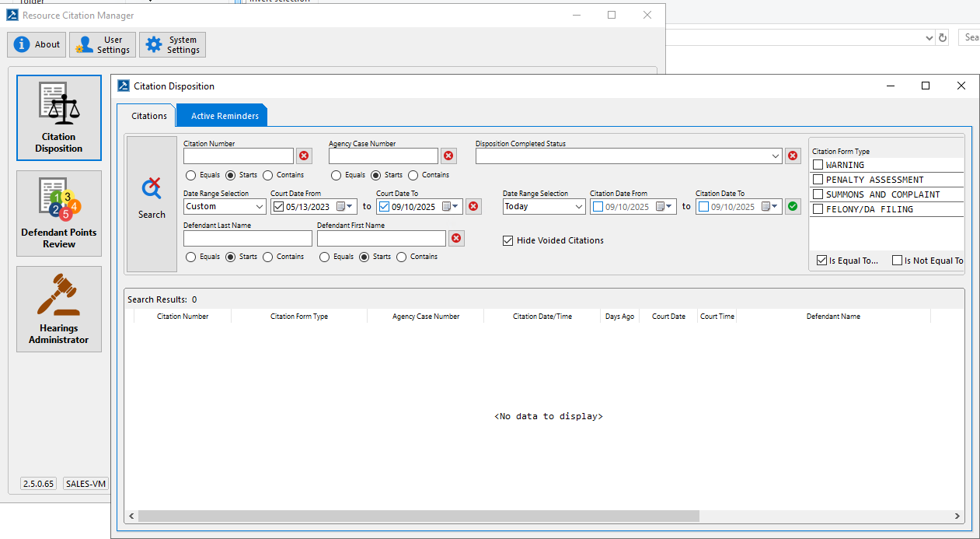
Task: Clear the Disposition Completed Status selection
Action: tap(793, 156)
